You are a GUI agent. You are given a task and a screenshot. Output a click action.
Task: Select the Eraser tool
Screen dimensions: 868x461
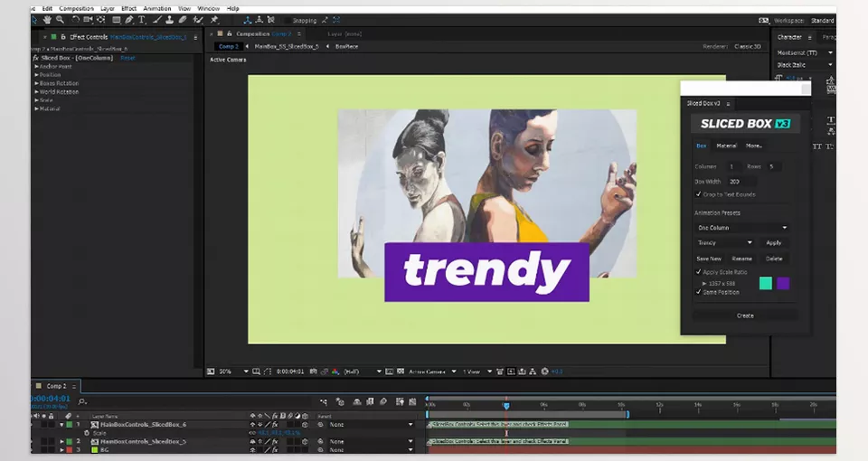point(183,19)
